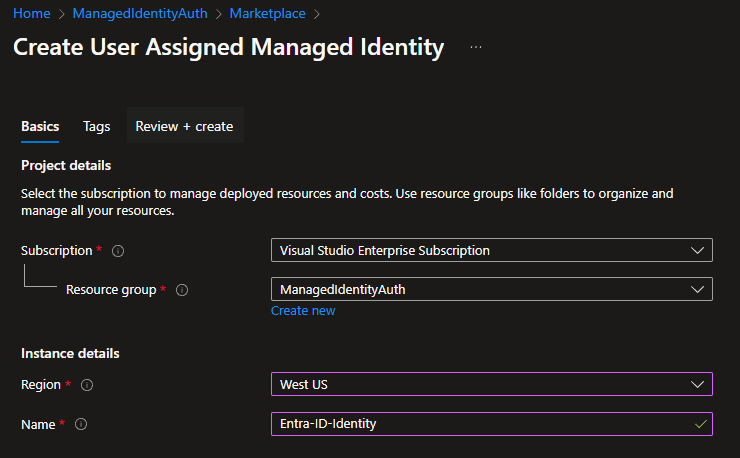Navigate to Home in the breadcrumb
Viewport: 740px width, 458px height.
[30, 14]
